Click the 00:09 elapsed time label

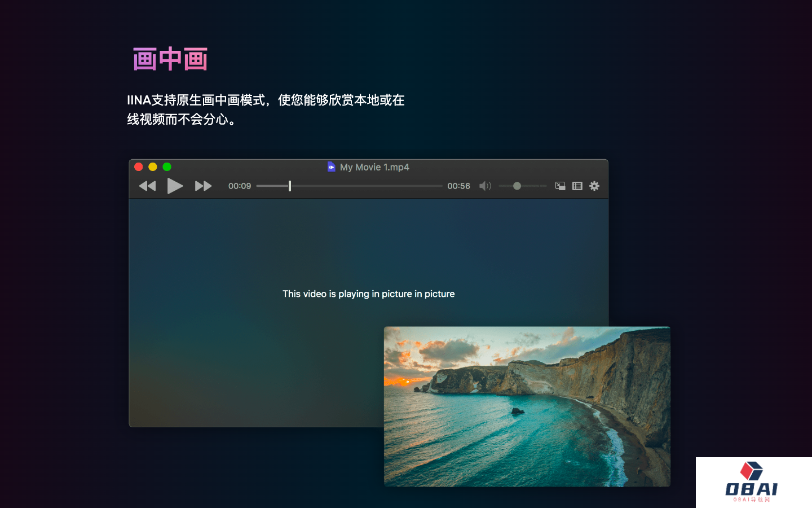click(240, 186)
